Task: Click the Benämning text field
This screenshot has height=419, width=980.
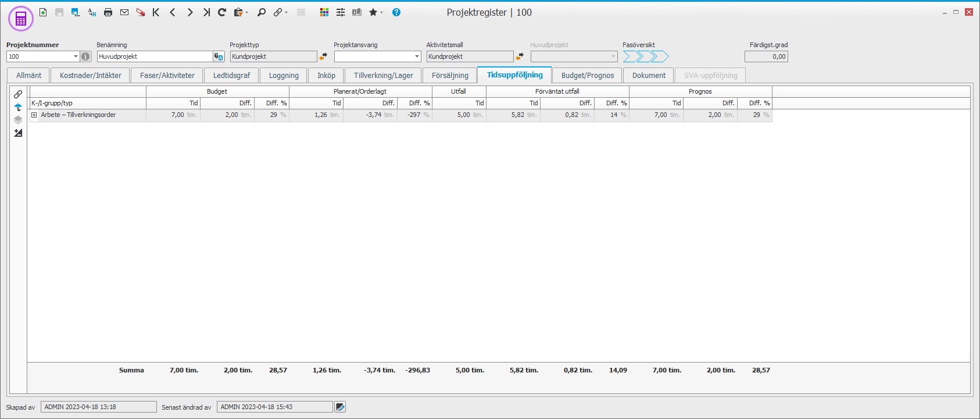Action: [155, 56]
